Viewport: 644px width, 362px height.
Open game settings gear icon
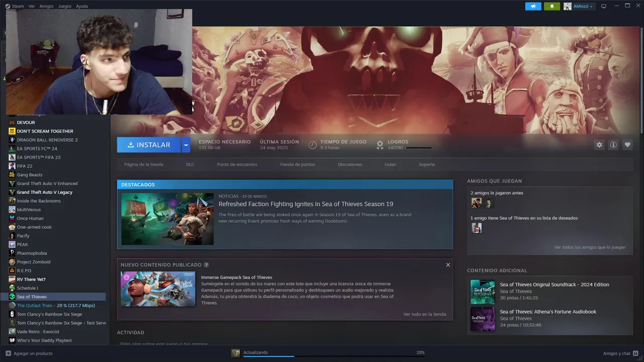pyautogui.click(x=599, y=145)
